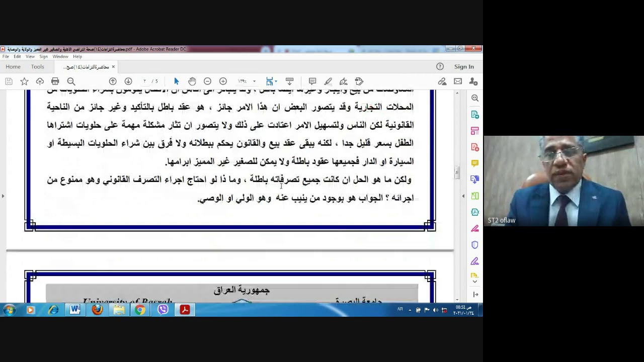Click the share with others person icon
This screenshot has height=362, width=644.
click(473, 81)
